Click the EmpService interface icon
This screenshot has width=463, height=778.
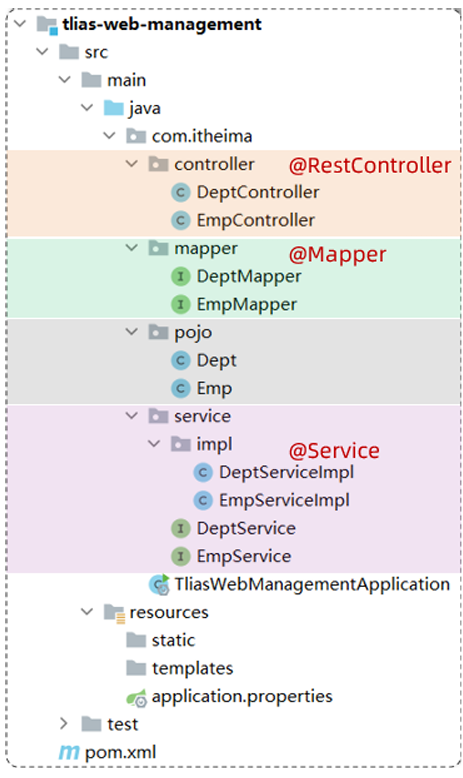181,556
